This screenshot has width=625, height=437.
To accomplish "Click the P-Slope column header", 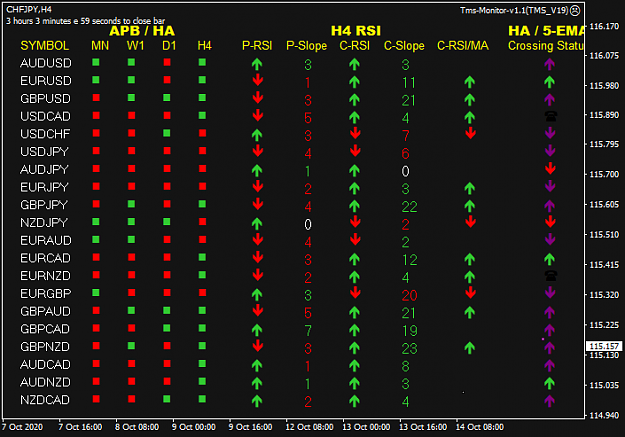I will [307, 46].
